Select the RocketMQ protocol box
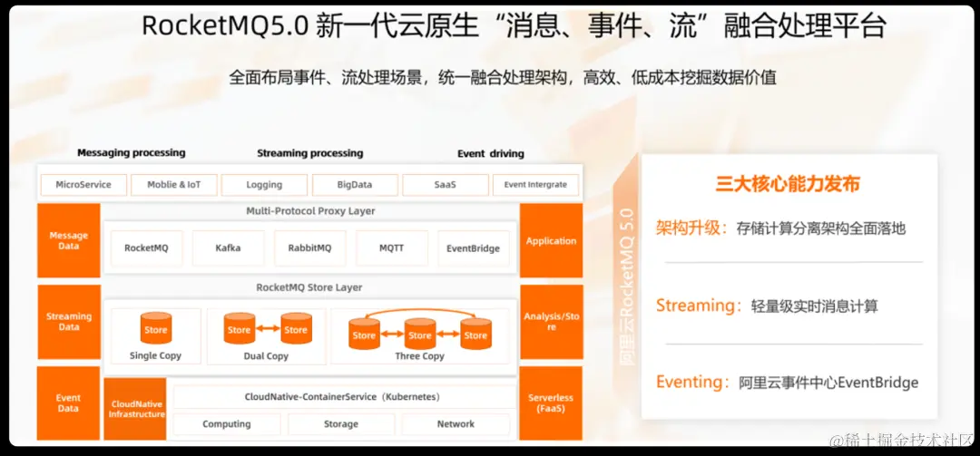 (x=146, y=248)
